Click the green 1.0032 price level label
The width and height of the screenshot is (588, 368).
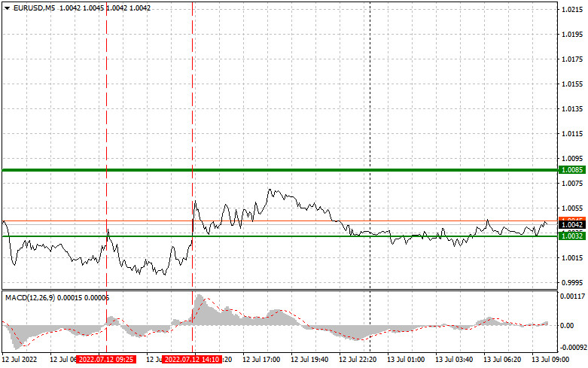pos(572,236)
